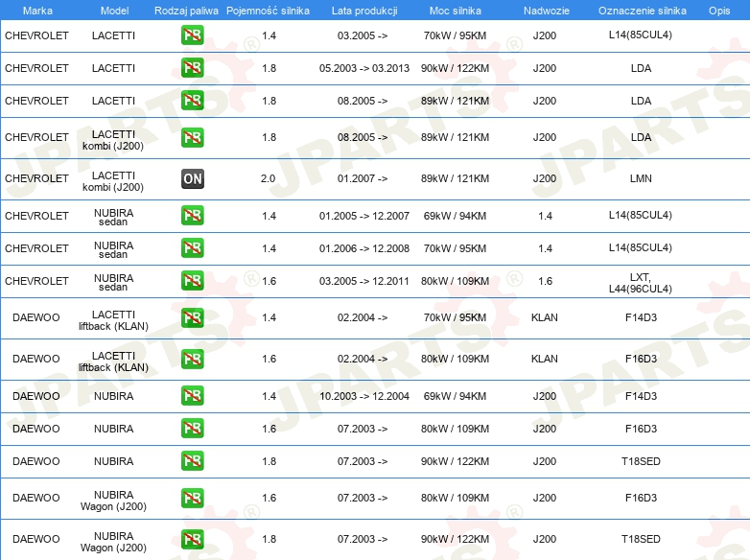The width and height of the screenshot is (750, 560).
Task: Click the LXT, L44(96CUL4) engine code
Action: [641, 283]
